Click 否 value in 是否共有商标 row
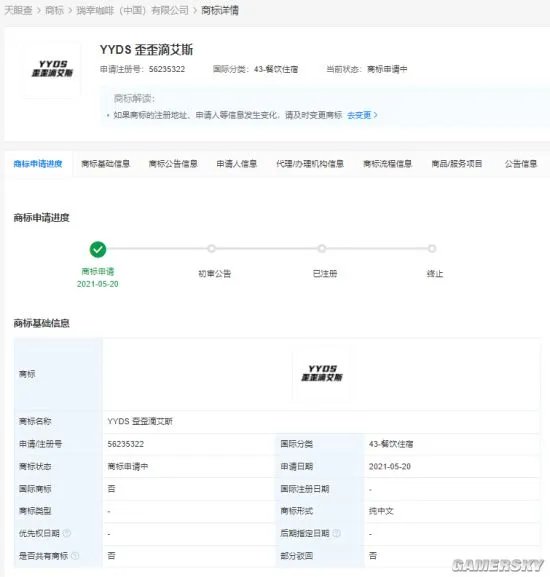Image resolution: width=550 pixels, height=577 pixels. [x=111, y=556]
